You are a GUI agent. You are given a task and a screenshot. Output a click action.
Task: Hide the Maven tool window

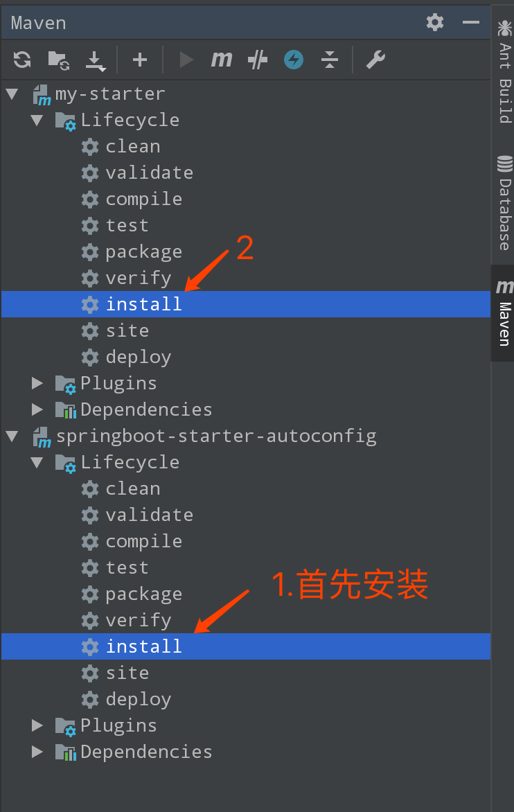[x=470, y=22]
